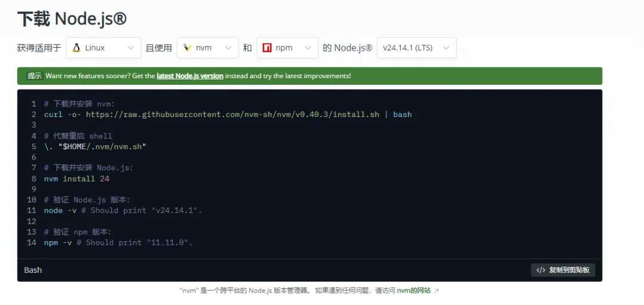The image size is (644, 305).
Task: Click the nvm install 24 line
Action: 76,179
